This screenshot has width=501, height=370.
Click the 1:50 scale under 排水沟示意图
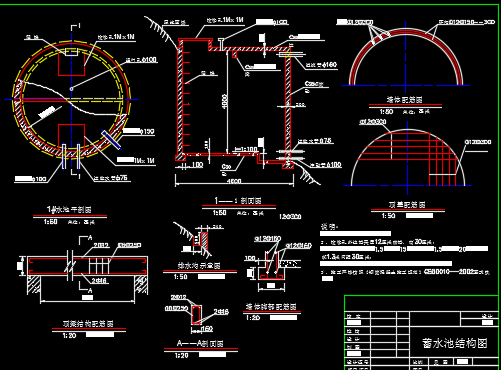point(180,277)
